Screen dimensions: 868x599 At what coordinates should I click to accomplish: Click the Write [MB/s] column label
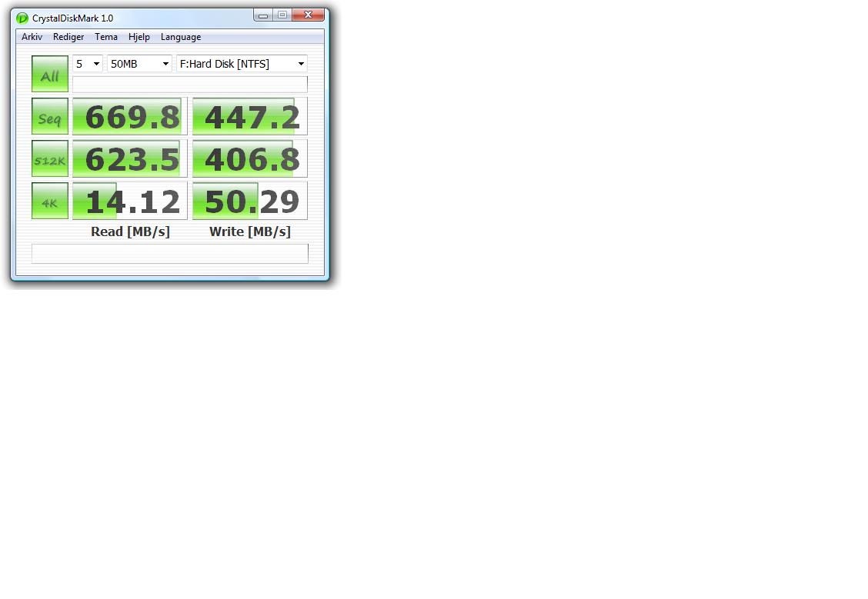[249, 231]
